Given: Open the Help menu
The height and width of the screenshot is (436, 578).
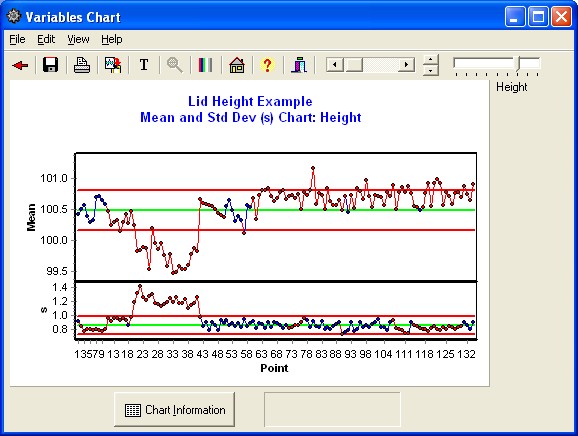Looking at the screenshot, I should [112, 39].
